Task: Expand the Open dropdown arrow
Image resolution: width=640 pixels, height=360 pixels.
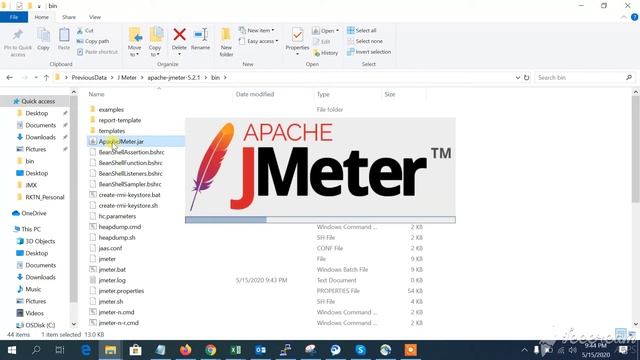Action: pyautogui.click(x=337, y=31)
